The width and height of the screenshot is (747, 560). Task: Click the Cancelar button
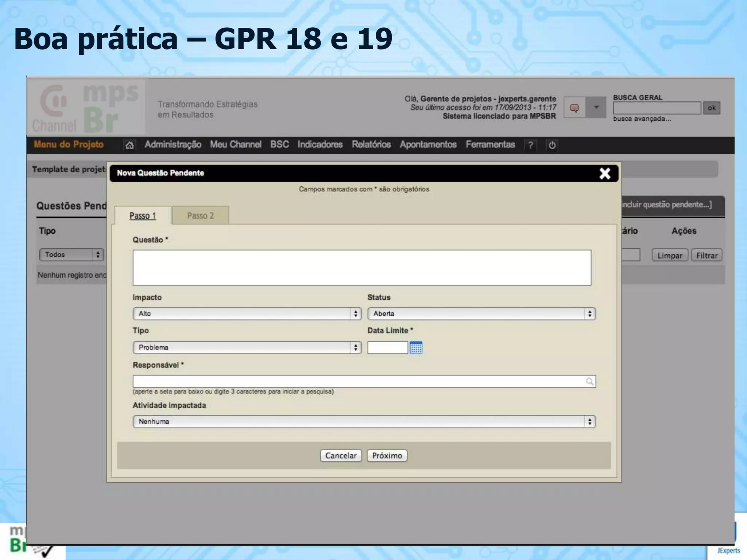(341, 455)
